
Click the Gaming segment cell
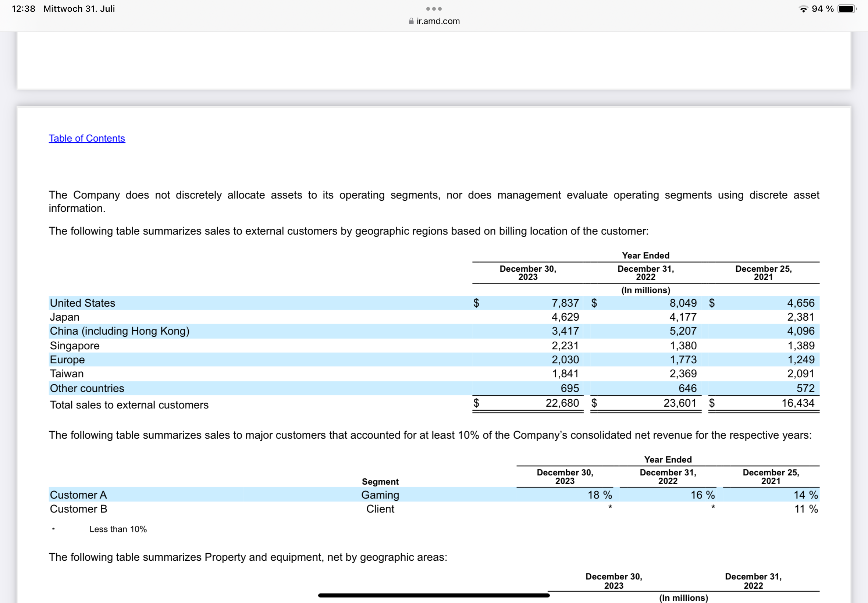click(x=380, y=495)
